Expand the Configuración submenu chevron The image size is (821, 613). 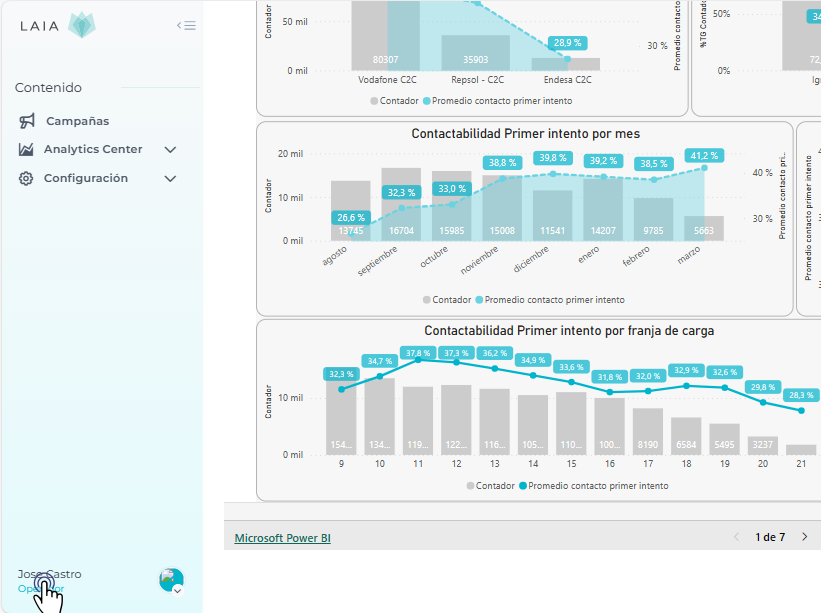pyautogui.click(x=170, y=179)
